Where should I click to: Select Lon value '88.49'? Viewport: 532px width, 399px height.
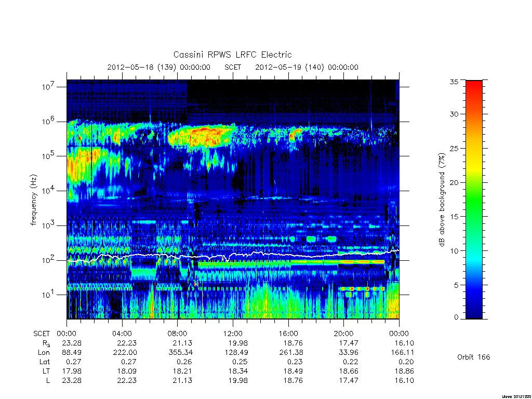[x=72, y=353]
